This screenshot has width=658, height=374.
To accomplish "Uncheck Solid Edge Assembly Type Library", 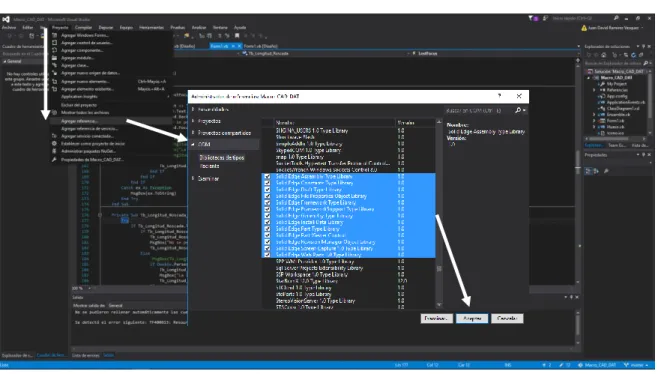I will [x=267, y=177].
